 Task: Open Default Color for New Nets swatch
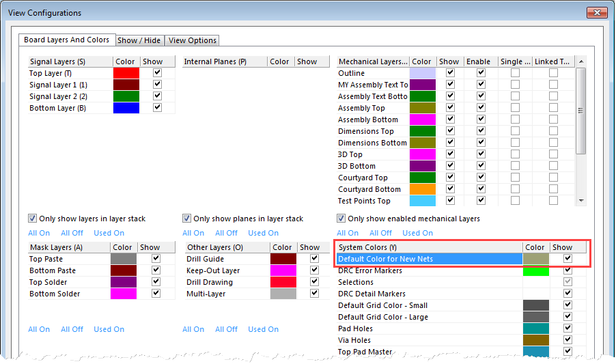(x=536, y=259)
